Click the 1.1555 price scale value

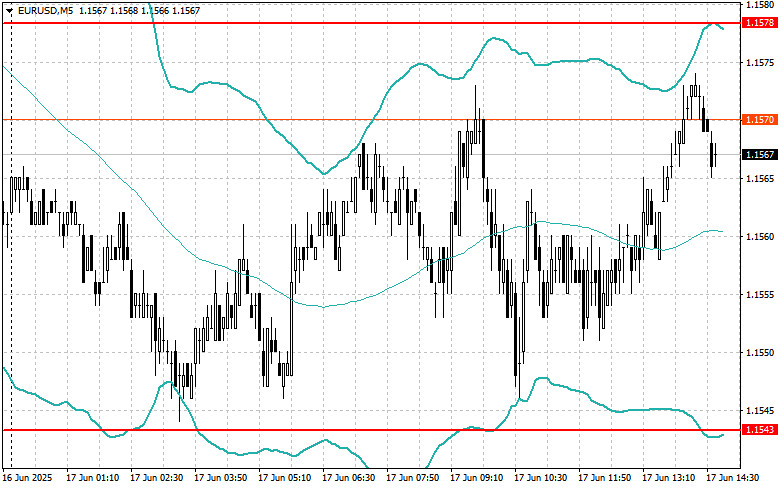[760, 294]
